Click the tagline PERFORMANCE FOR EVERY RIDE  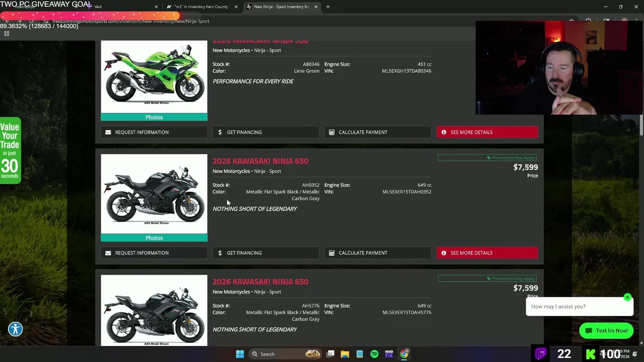(253, 81)
